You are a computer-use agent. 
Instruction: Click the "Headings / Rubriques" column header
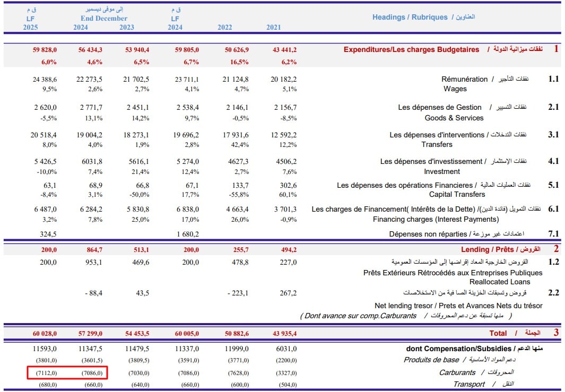(x=410, y=17)
